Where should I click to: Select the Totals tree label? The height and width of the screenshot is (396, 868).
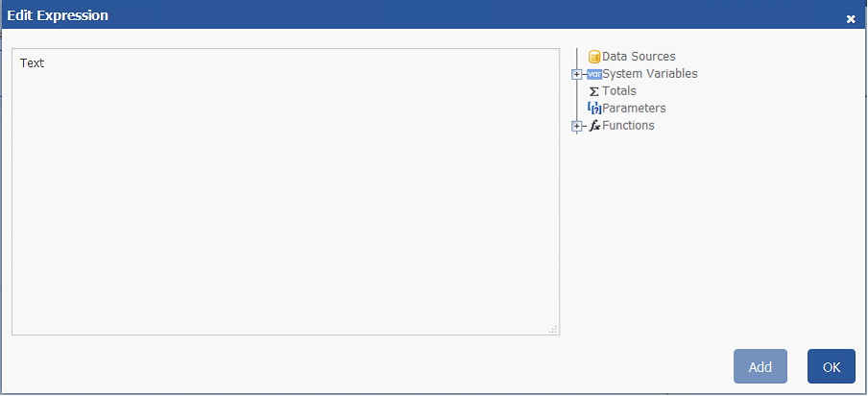618,91
